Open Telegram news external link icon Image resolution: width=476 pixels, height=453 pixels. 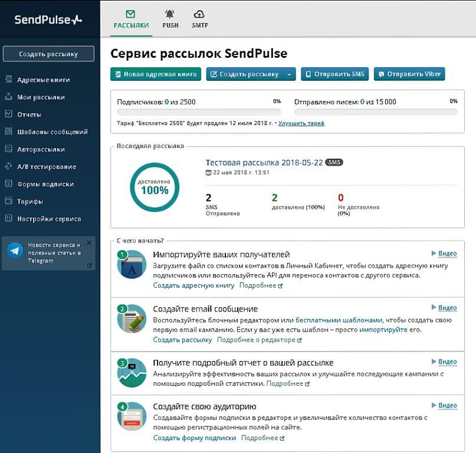(x=90, y=265)
